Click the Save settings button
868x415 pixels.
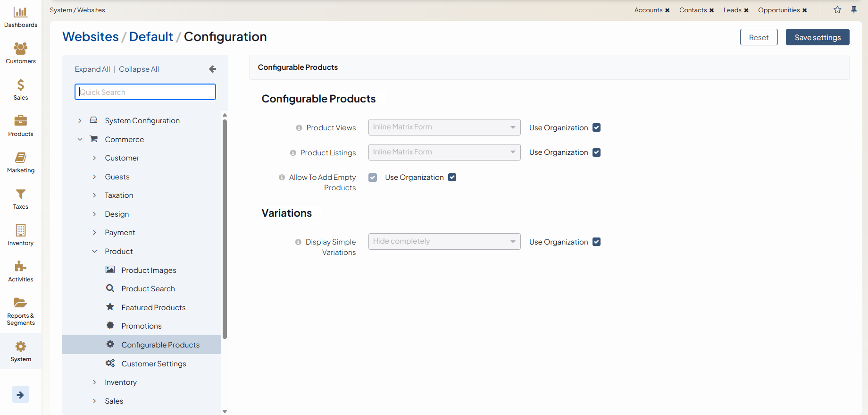coord(817,37)
